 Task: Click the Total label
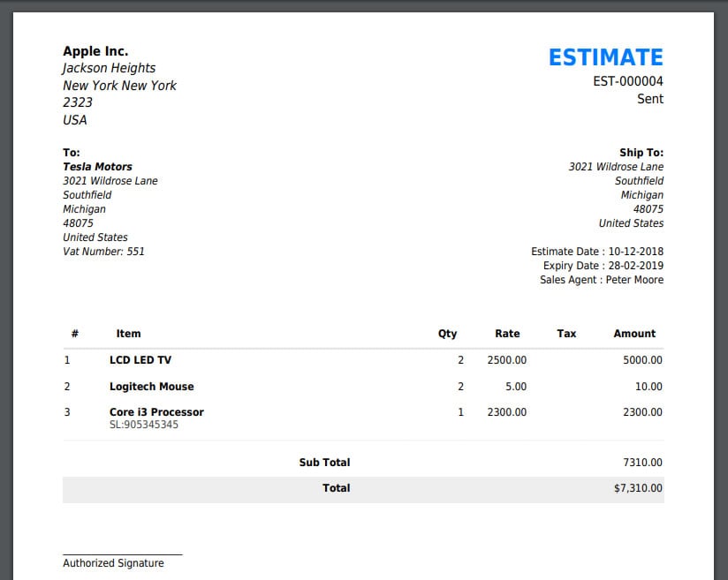click(336, 488)
